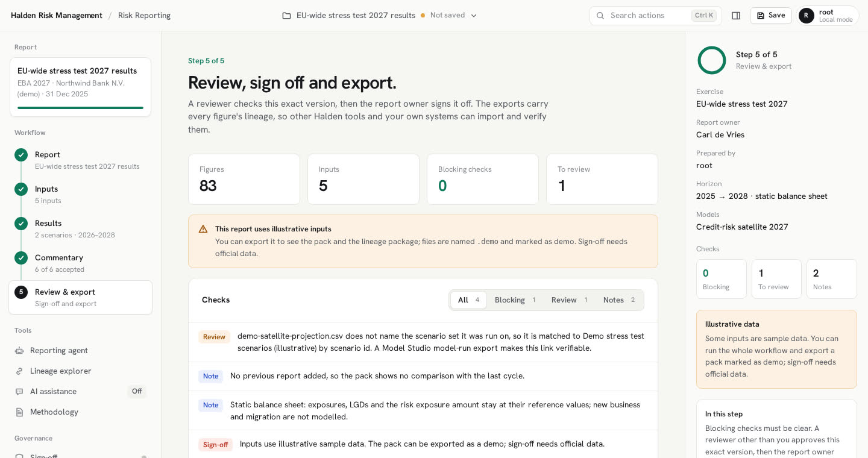Click the warning triangle in the illustrative inputs banner
The width and height of the screenshot is (868, 458).
[203, 229]
